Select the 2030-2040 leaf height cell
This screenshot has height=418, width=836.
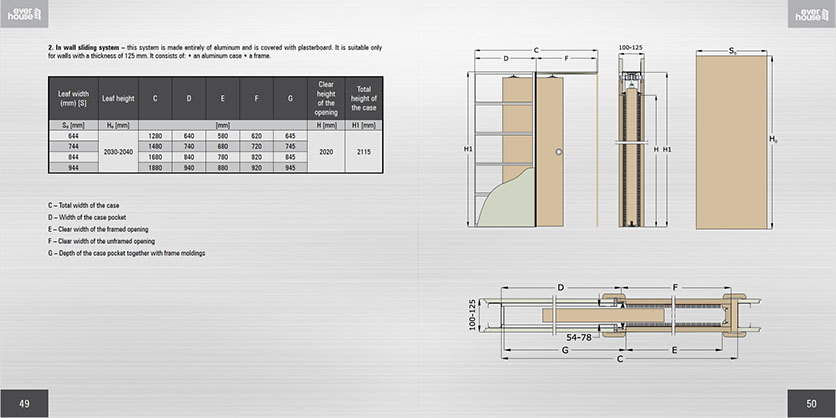117,152
